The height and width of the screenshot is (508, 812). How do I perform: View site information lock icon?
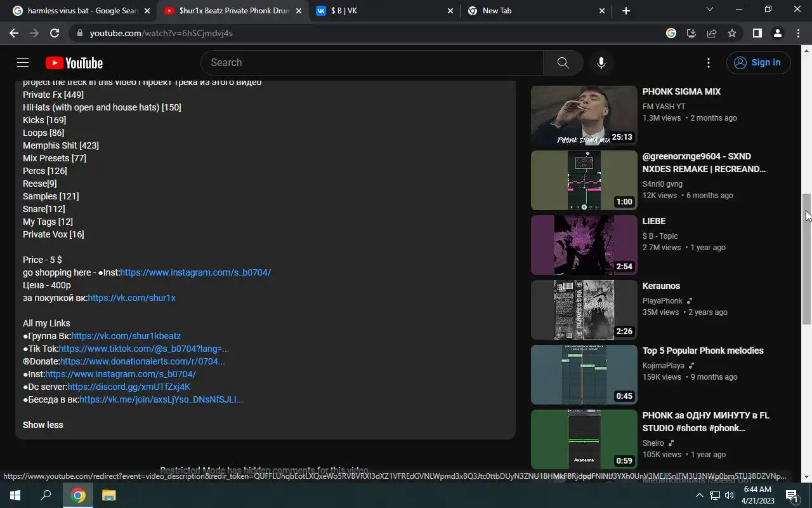[79, 33]
